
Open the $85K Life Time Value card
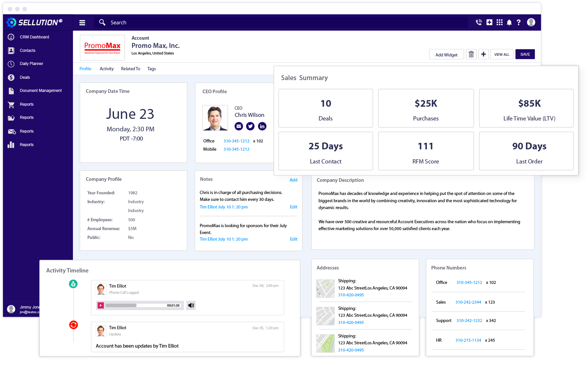(526, 108)
